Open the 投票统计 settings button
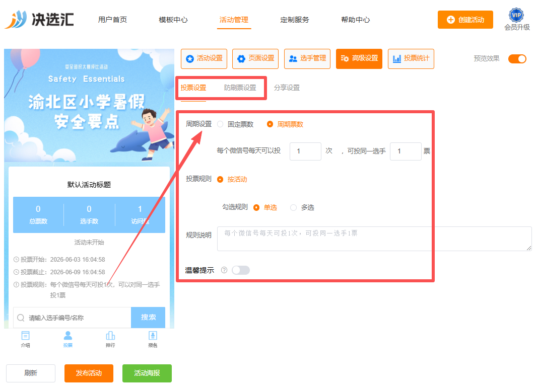The height and width of the screenshot is (392, 537). tap(411, 59)
